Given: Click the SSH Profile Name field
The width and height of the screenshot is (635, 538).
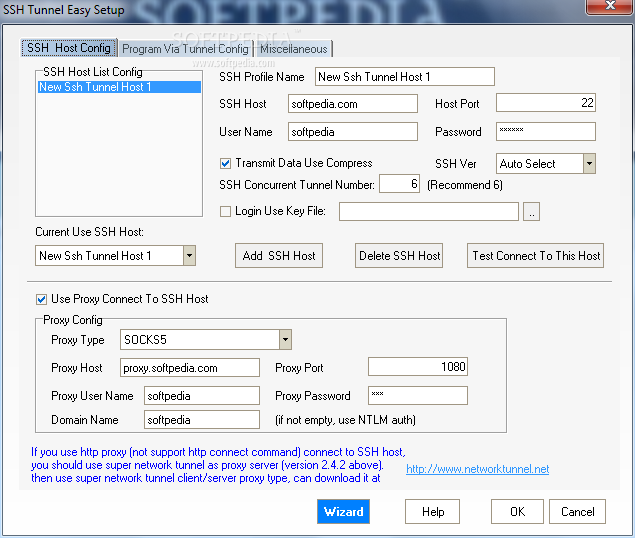Looking at the screenshot, I should tap(405, 77).
